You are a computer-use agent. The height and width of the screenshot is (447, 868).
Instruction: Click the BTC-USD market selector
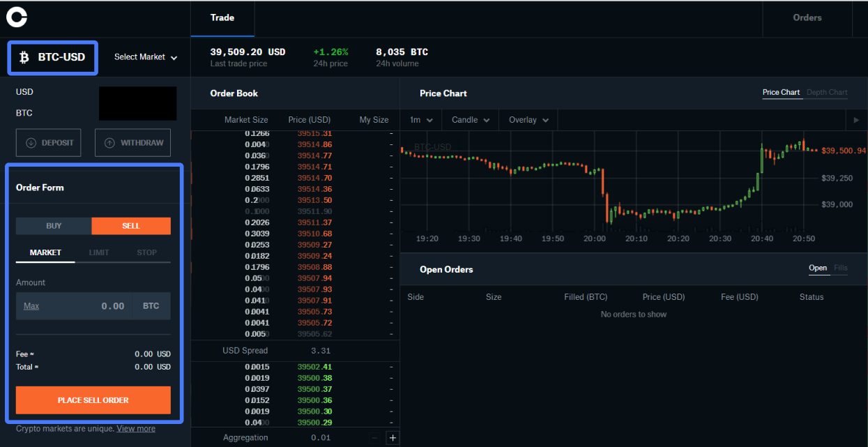coord(53,57)
